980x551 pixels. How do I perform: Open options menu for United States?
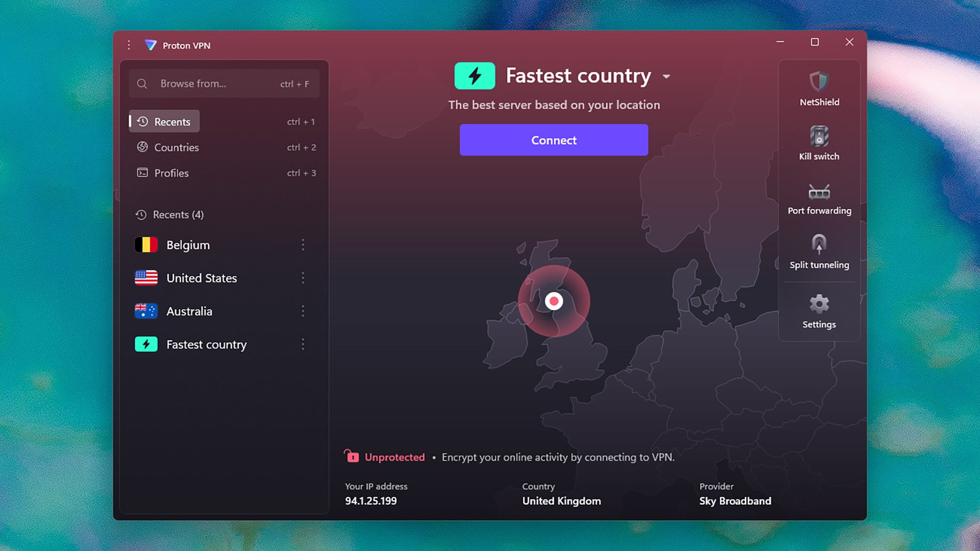pyautogui.click(x=303, y=278)
